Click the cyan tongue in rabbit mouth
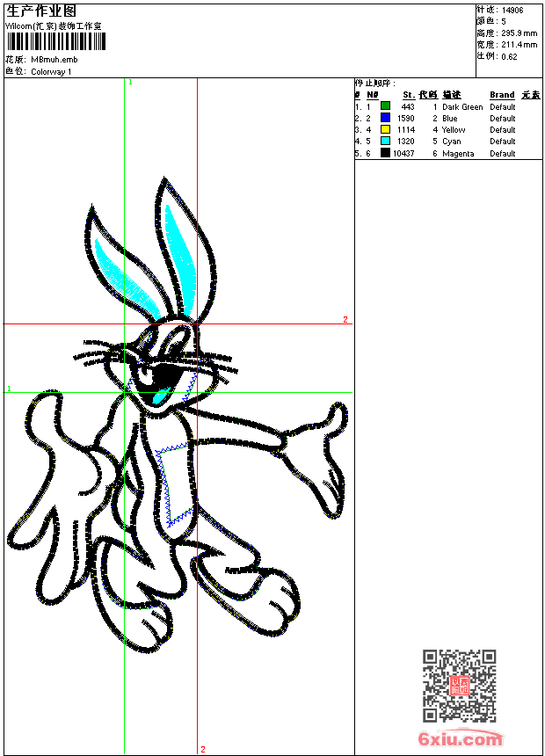545x756 pixels. coord(161,396)
